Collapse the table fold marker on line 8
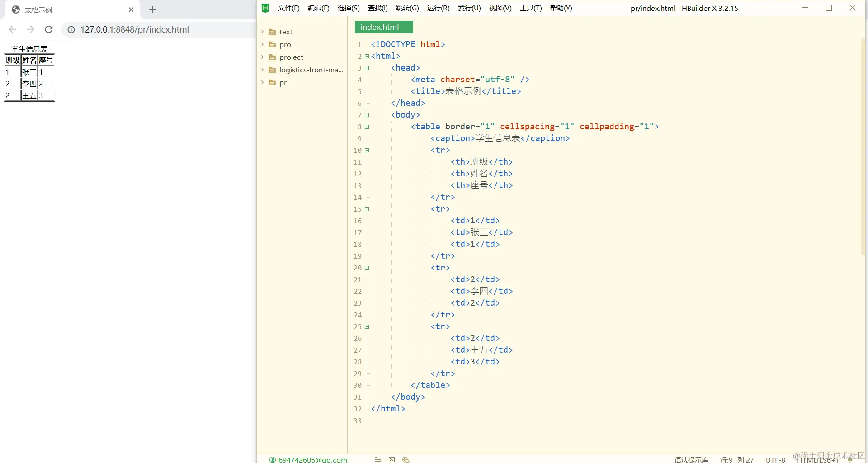Screen dimensions: 868x463 [367, 127]
